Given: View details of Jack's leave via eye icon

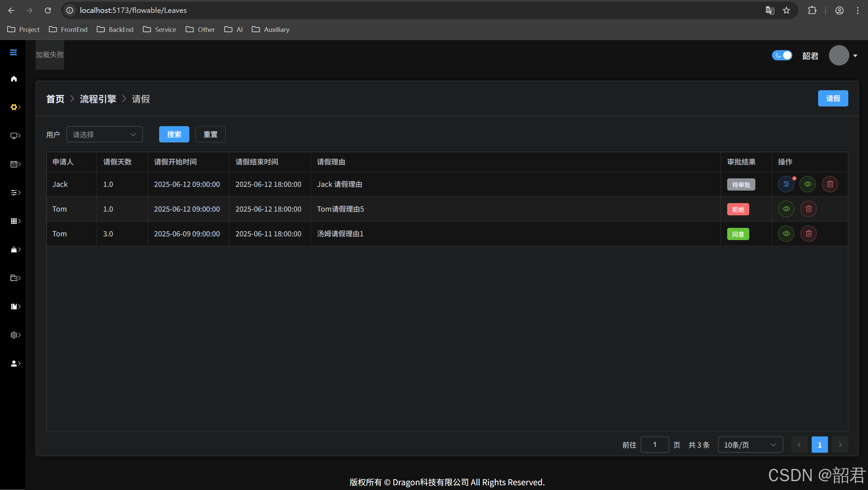Looking at the screenshot, I should [x=808, y=184].
